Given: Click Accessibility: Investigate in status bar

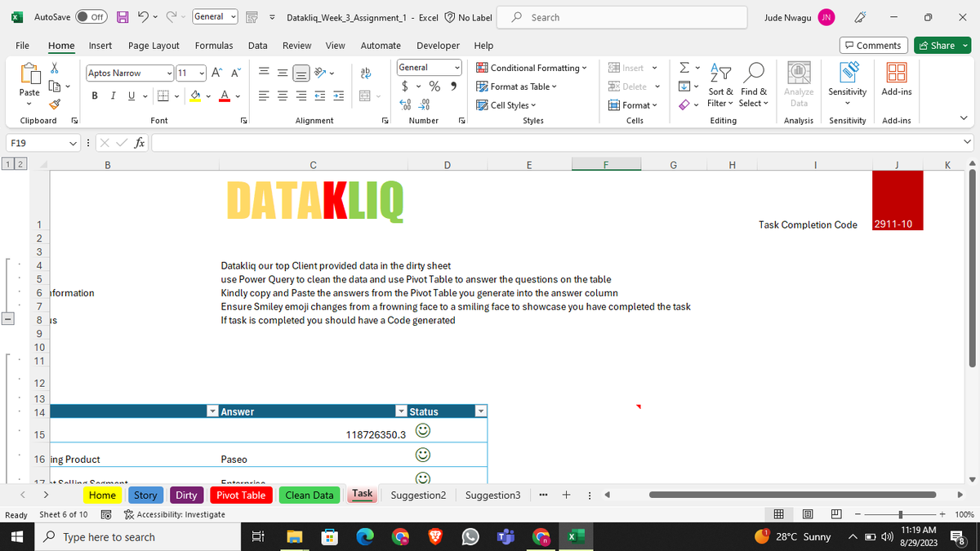Looking at the screenshot, I should 174,514.
